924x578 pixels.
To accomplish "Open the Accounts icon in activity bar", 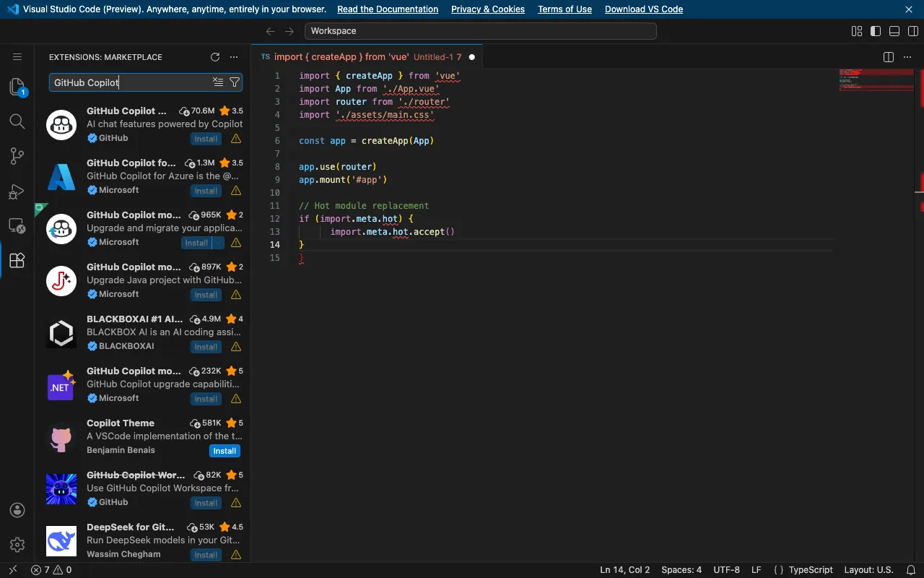I will tap(17, 510).
